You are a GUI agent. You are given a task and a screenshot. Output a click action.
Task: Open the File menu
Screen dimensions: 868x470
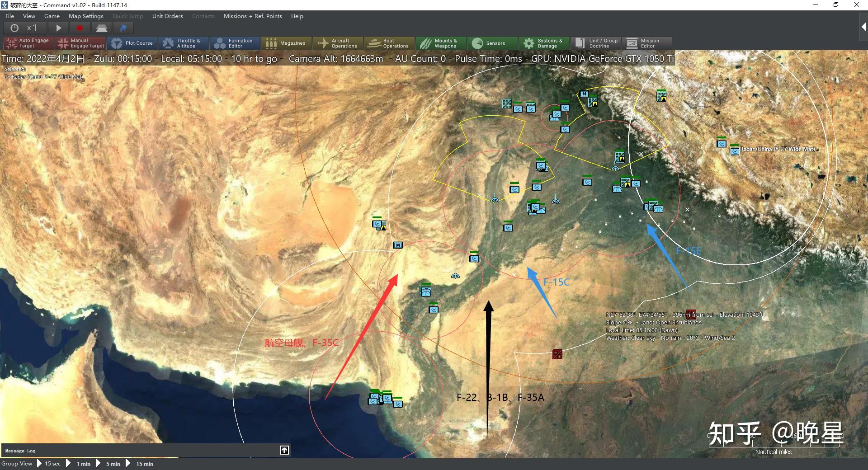[9, 16]
